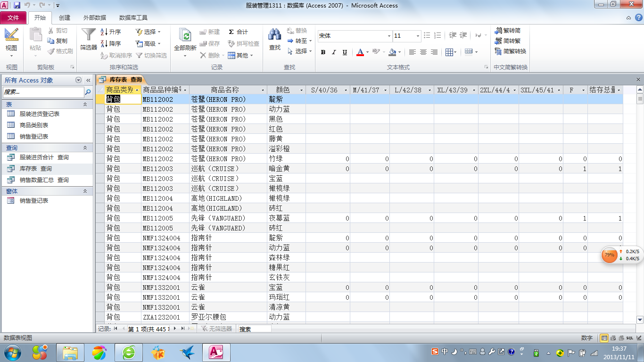644x362 pixels.
Task: Toggle bold text formatting
Action: point(323,52)
